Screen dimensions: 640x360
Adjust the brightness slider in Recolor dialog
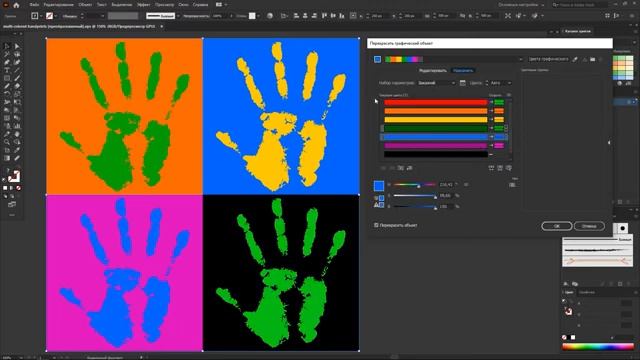[x=415, y=207]
